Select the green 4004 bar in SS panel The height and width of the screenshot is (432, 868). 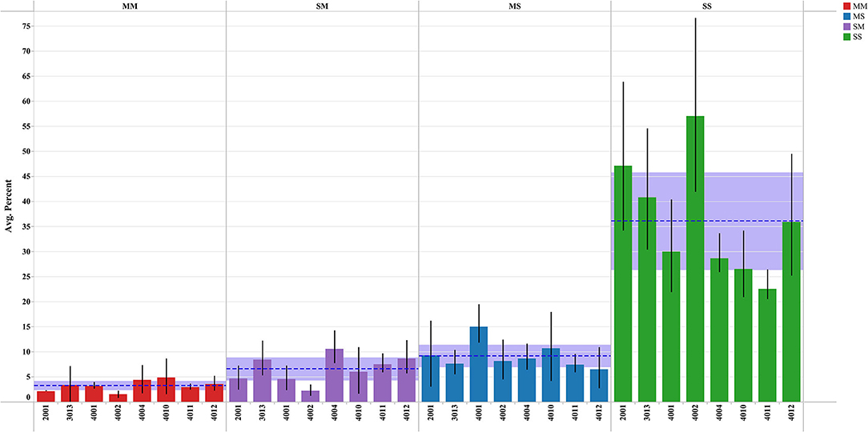point(719,330)
